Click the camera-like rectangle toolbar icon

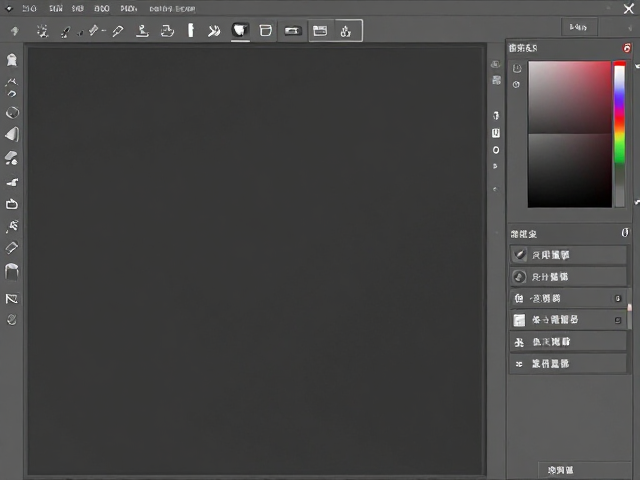tap(293, 31)
